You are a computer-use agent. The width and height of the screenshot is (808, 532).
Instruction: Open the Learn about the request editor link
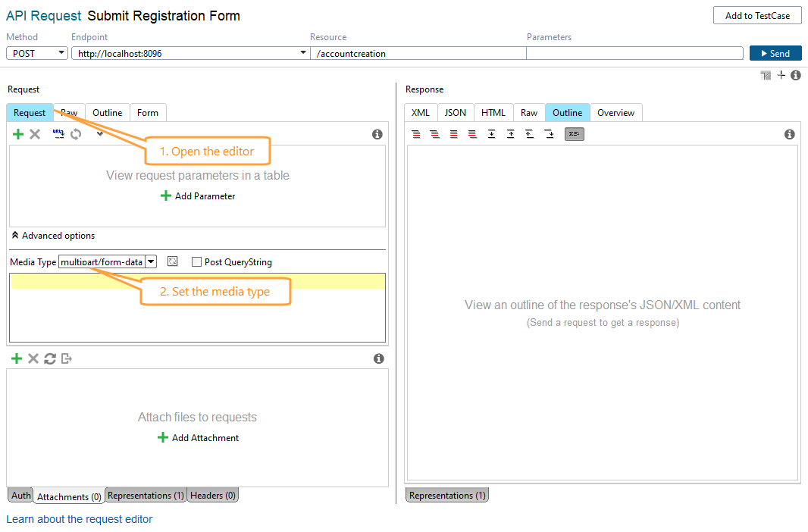tap(79, 519)
